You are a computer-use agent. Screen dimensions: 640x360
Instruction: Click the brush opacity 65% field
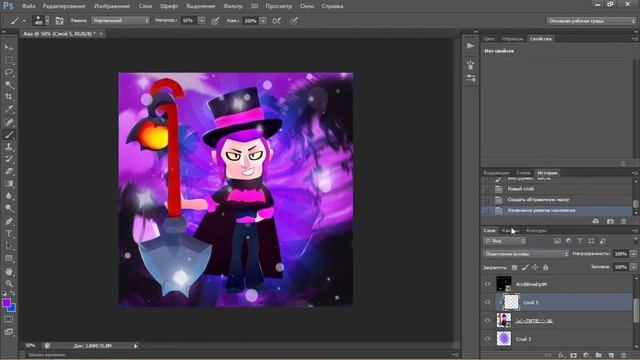click(x=188, y=20)
